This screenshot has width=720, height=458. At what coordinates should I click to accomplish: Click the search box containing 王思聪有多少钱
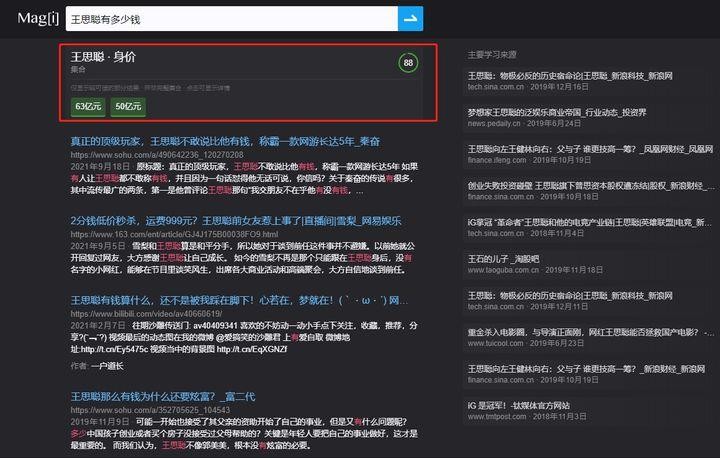230,18
